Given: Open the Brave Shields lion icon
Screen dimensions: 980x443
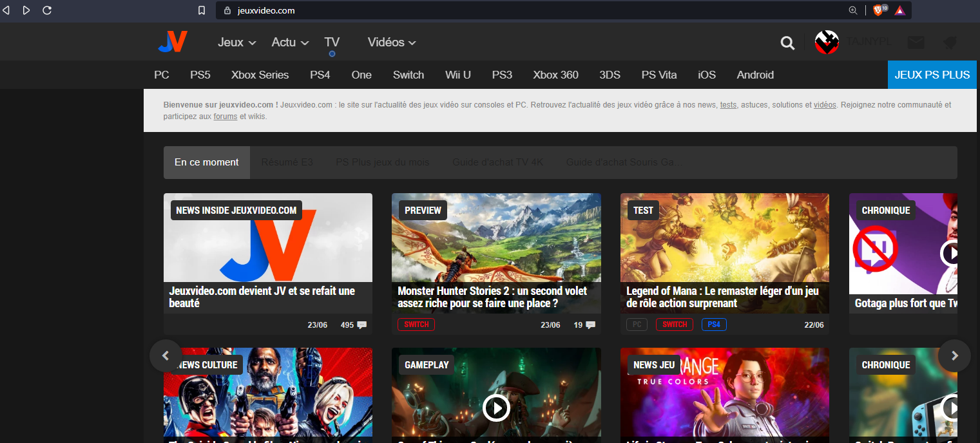Looking at the screenshot, I should [x=879, y=10].
